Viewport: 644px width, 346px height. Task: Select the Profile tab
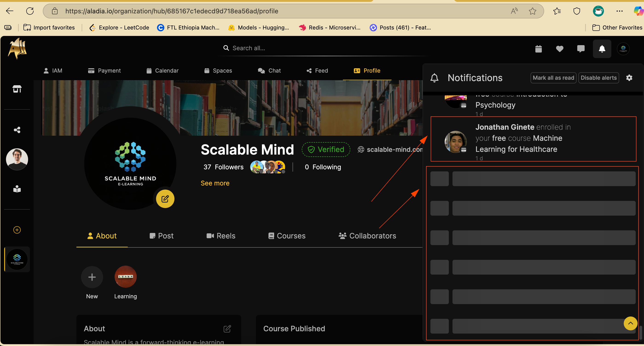(x=367, y=71)
